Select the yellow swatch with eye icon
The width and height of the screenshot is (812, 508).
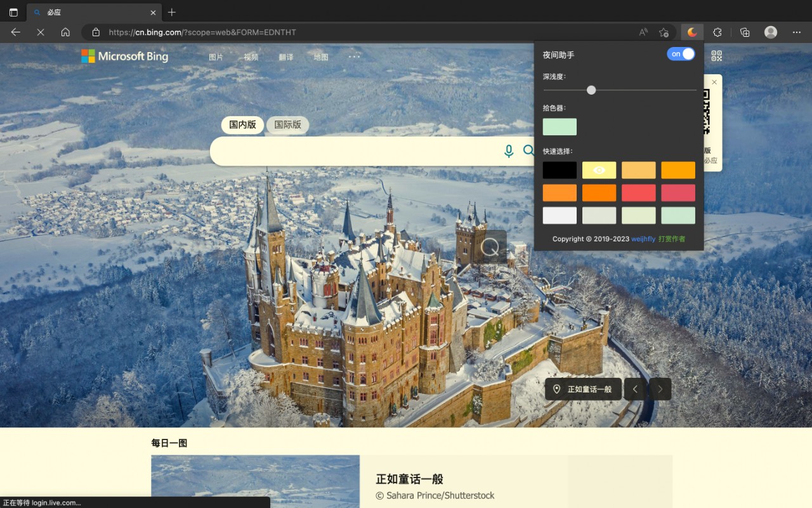pyautogui.click(x=599, y=170)
